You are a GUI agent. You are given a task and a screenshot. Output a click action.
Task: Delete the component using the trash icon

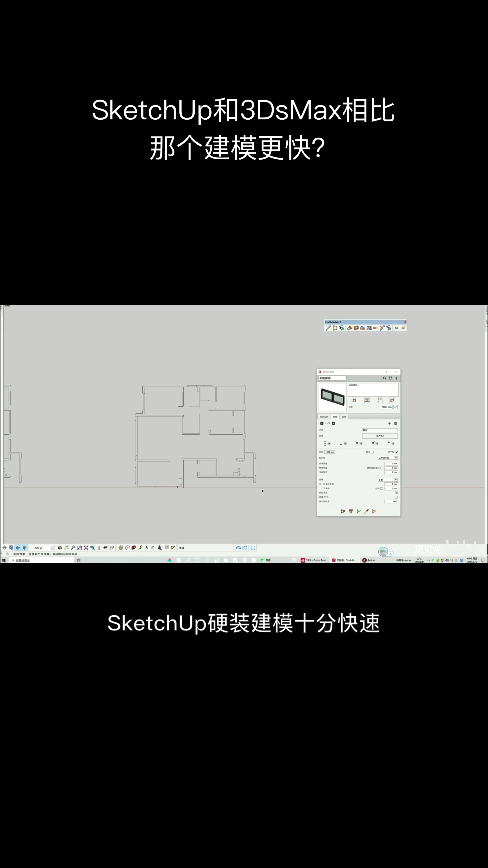click(396, 423)
